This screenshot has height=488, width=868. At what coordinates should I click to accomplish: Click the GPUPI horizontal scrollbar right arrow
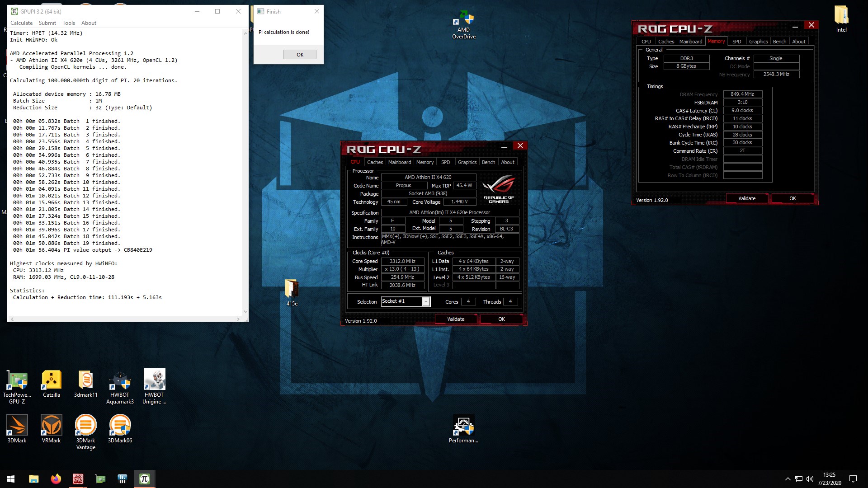(x=238, y=319)
